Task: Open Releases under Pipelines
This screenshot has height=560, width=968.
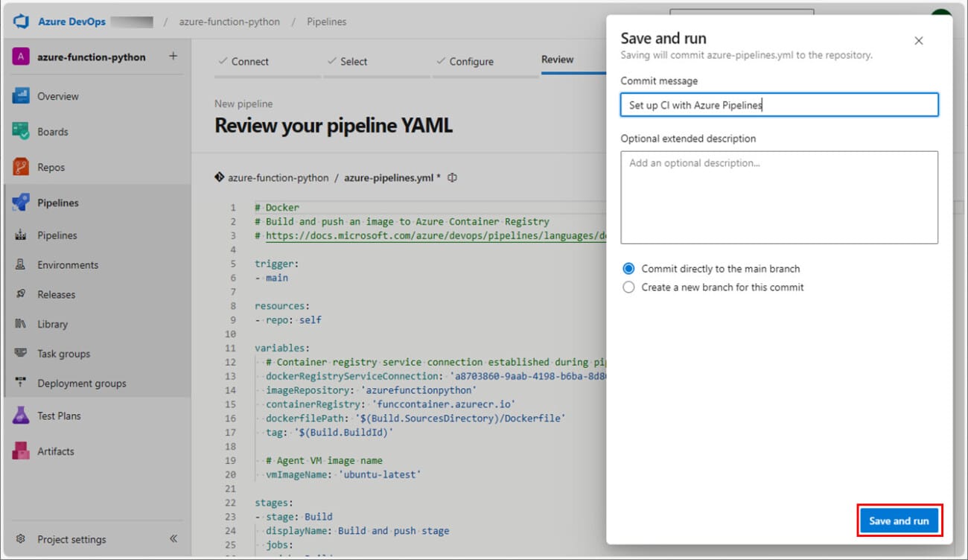Action: [57, 294]
